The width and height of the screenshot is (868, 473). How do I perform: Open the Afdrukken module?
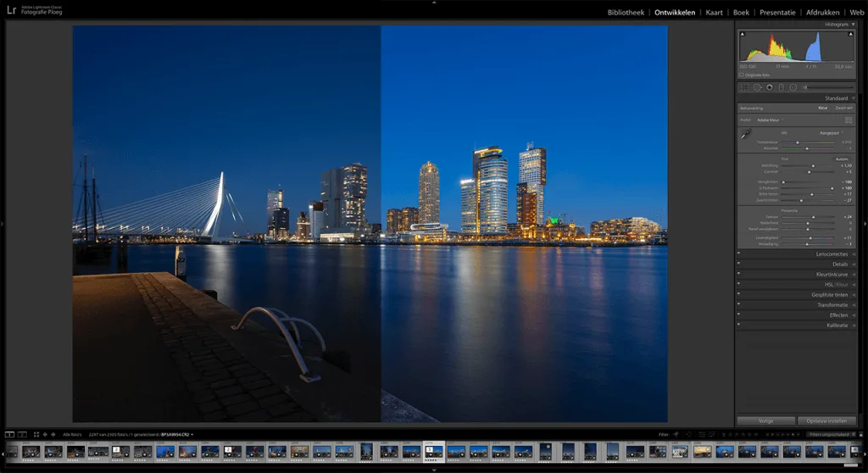(822, 12)
